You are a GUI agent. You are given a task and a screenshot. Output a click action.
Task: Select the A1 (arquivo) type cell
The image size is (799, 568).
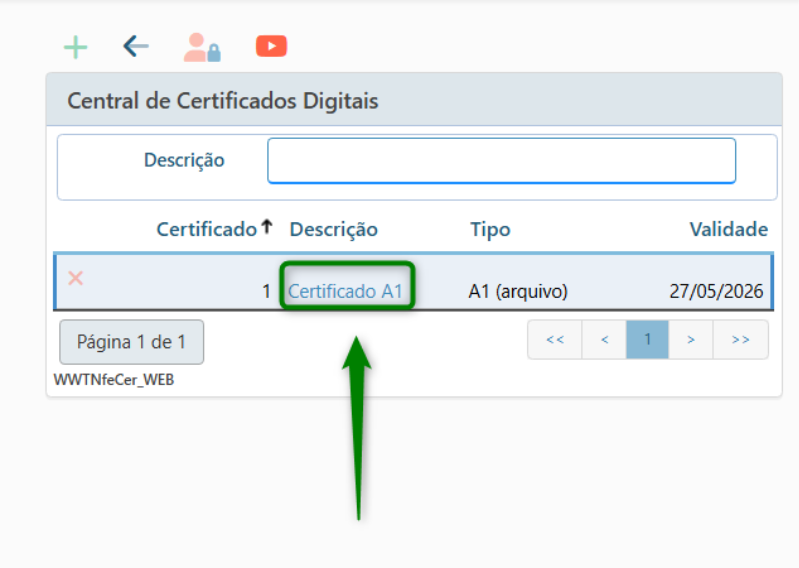point(518,291)
